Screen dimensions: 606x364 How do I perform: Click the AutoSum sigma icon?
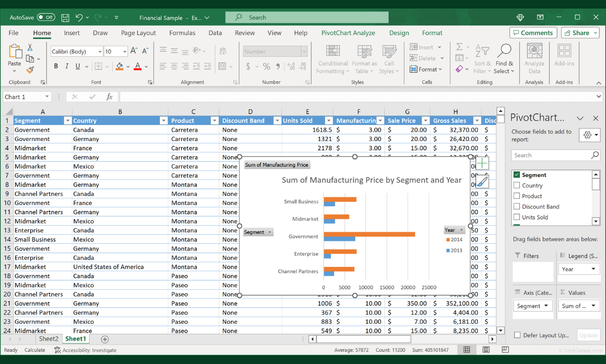click(x=459, y=47)
